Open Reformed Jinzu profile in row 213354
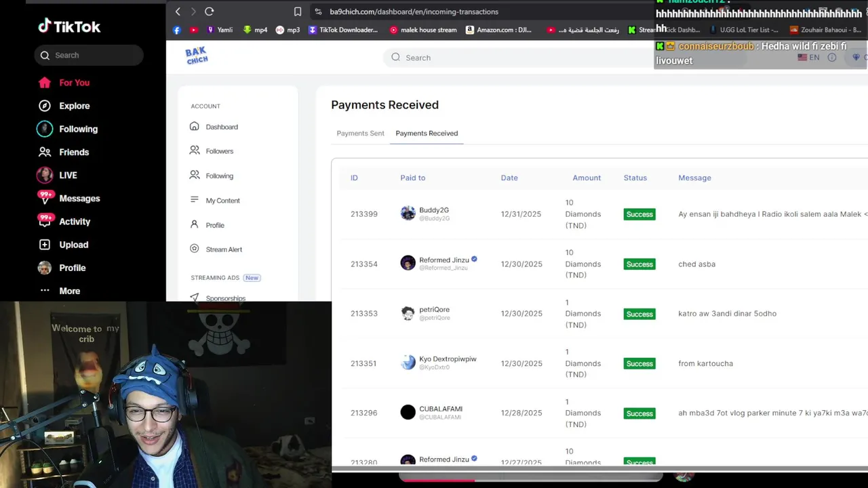868x488 pixels. (444, 260)
